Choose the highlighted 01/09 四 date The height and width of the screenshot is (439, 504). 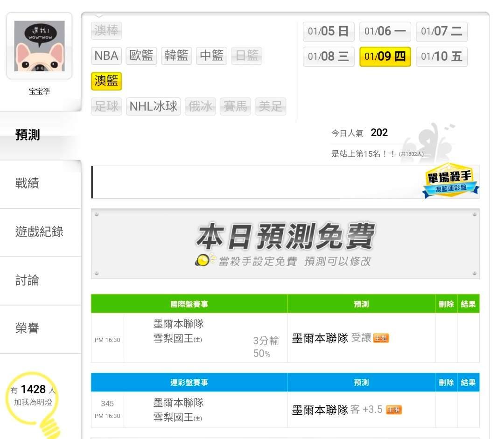click(385, 56)
